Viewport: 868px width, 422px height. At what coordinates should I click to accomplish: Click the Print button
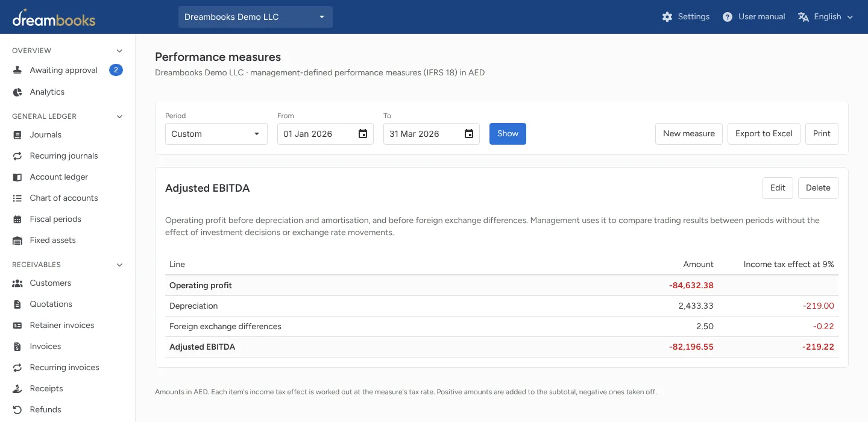point(822,134)
